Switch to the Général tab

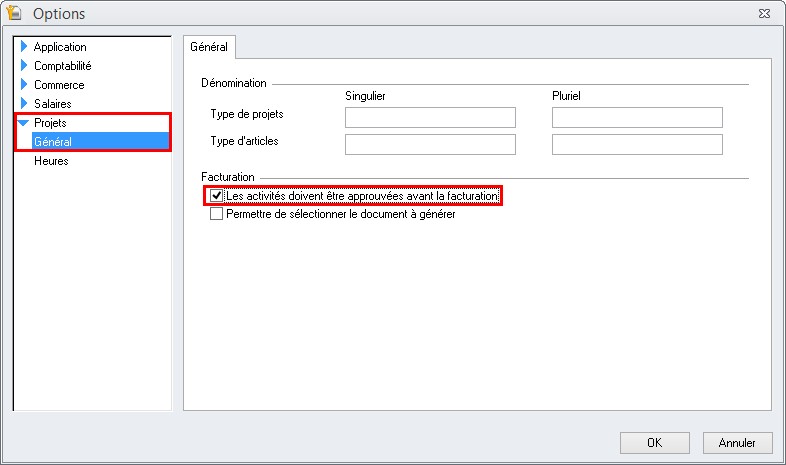point(209,47)
